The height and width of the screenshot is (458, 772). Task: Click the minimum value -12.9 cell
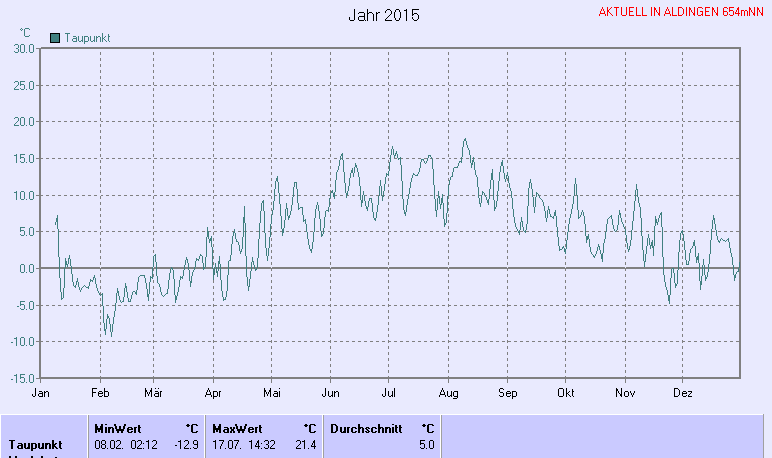(x=187, y=444)
